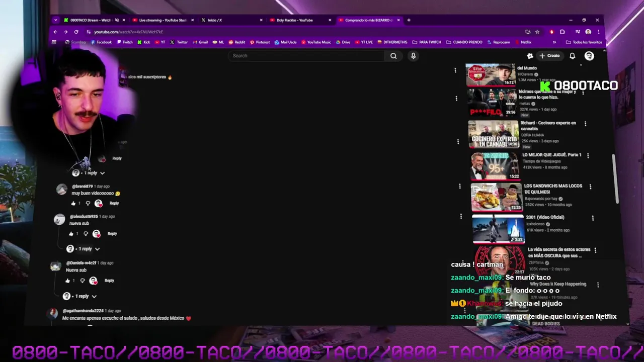Click the YouTube search input field
This screenshot has height=362, width=644.
306,56
